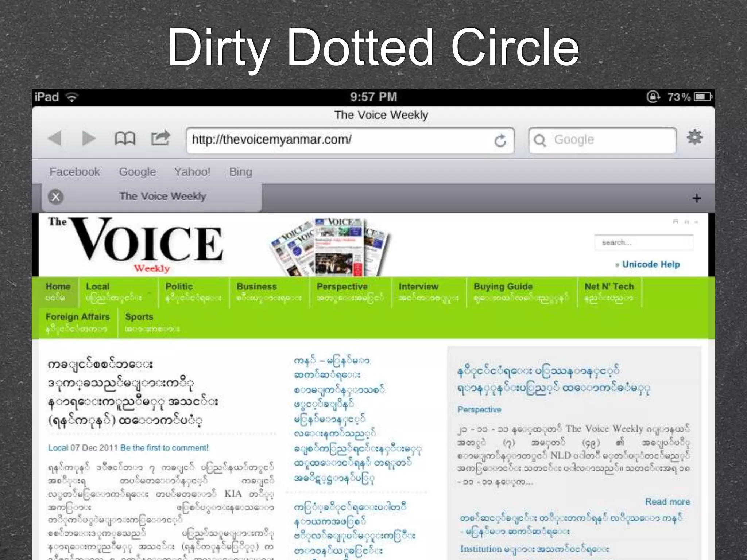
Task: Open the Buying Guide menu item
Action: (x=522, y=292)
